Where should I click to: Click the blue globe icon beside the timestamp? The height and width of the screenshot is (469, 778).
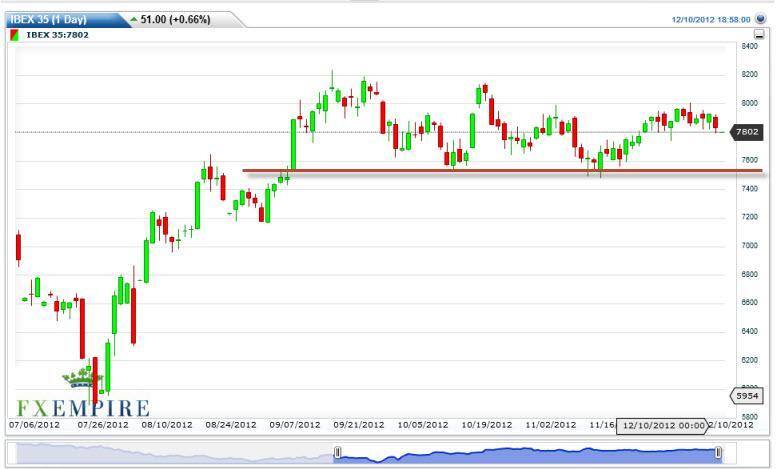760,18
